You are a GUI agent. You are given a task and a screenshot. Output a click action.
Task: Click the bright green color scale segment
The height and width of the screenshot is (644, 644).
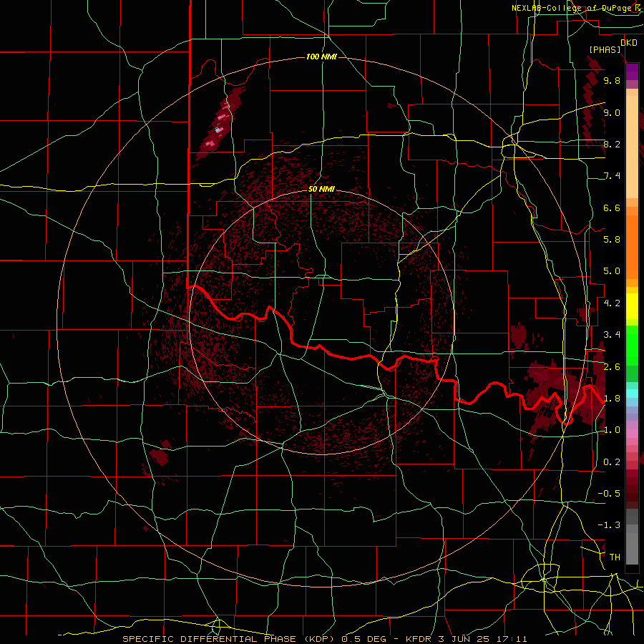click(x=632, y=345)
